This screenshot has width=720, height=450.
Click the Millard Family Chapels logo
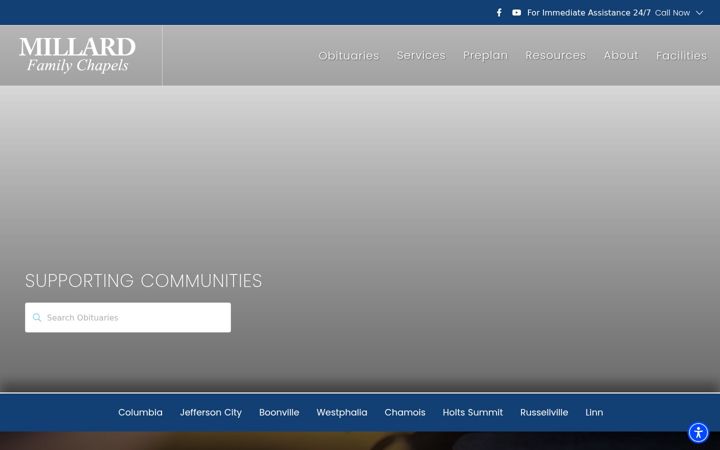pyautogui.click(x=77, y=55)
